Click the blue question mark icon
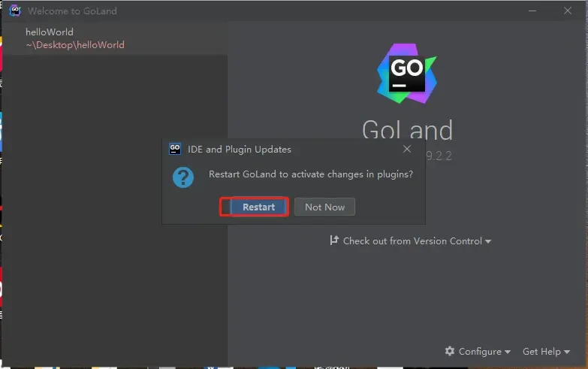Screen dimensions: 588x369 tap(183, 177)
